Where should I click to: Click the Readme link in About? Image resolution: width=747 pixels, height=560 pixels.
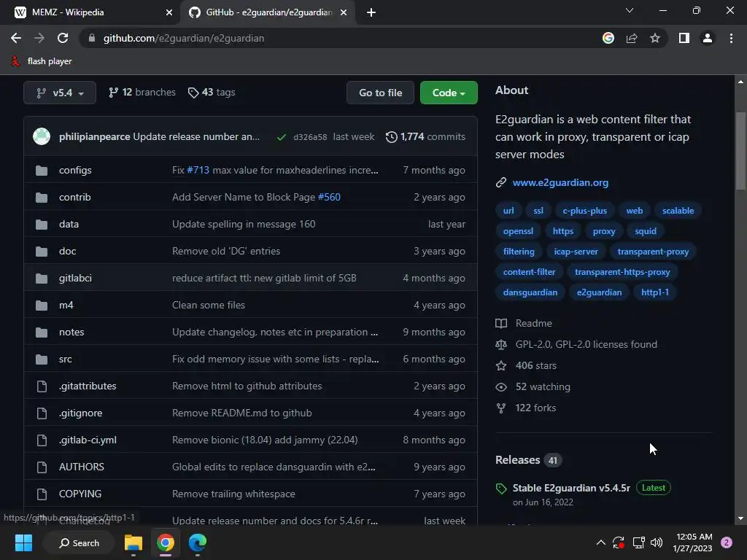click(x=533, y=323)
